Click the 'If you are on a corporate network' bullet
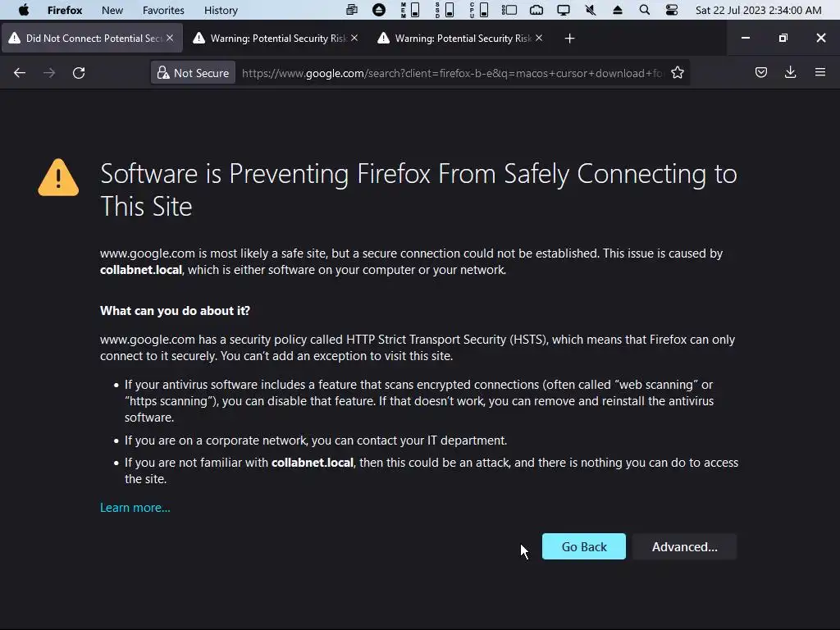 (x=316, y=441)
